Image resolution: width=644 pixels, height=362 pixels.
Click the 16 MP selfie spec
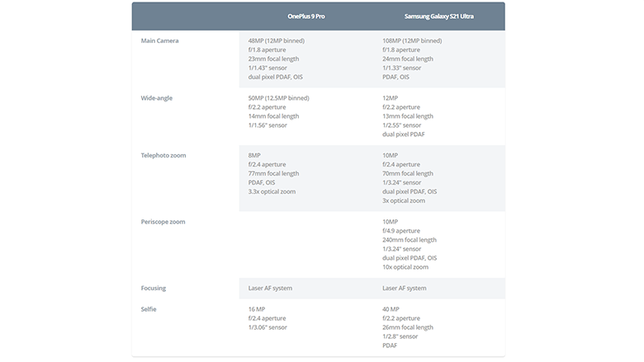(258, 309)
